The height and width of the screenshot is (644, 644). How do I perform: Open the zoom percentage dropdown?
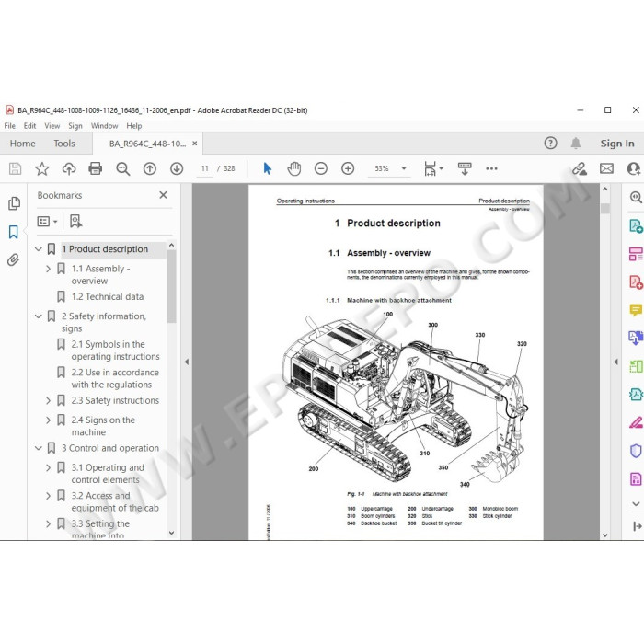[404, 168]
